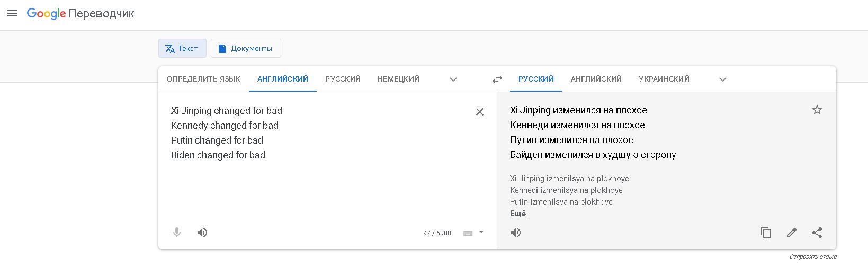Viewport: 868px width, 274px height.
Task: Share the translation
Action: (x=817, y=233)
